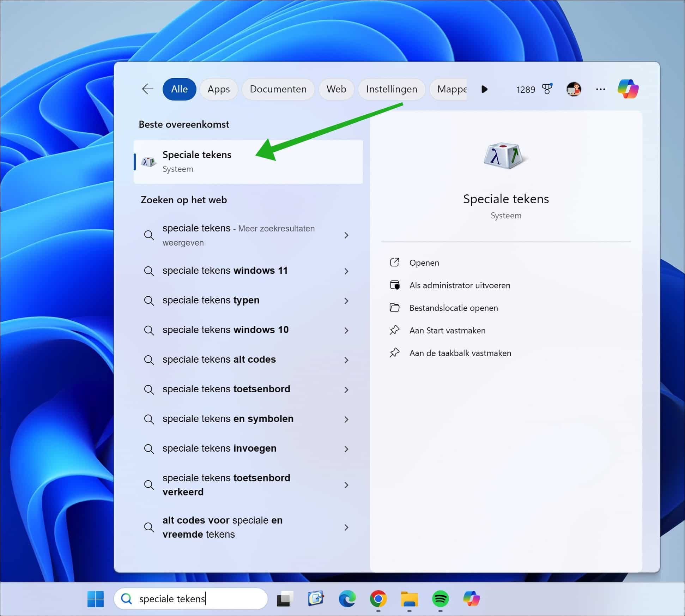Expand the speciale tekens windows 11 suggestion

347,271
